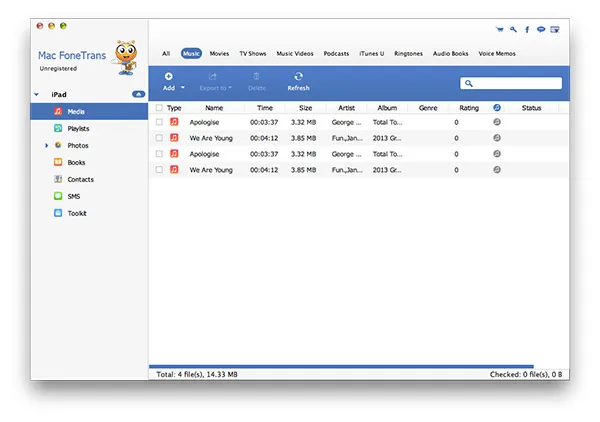Sort by the Artist column header
The image size is (600, 422).
(x=346, y=108)
